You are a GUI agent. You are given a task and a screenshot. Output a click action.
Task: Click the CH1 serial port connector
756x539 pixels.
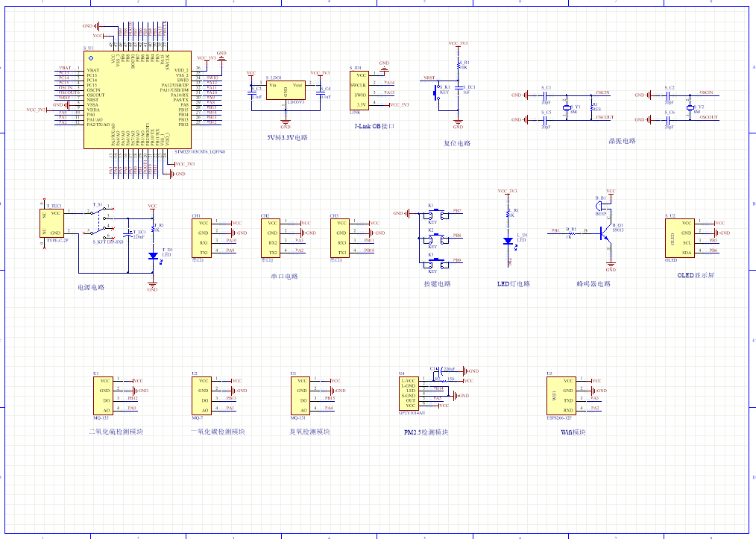point(203,237)
